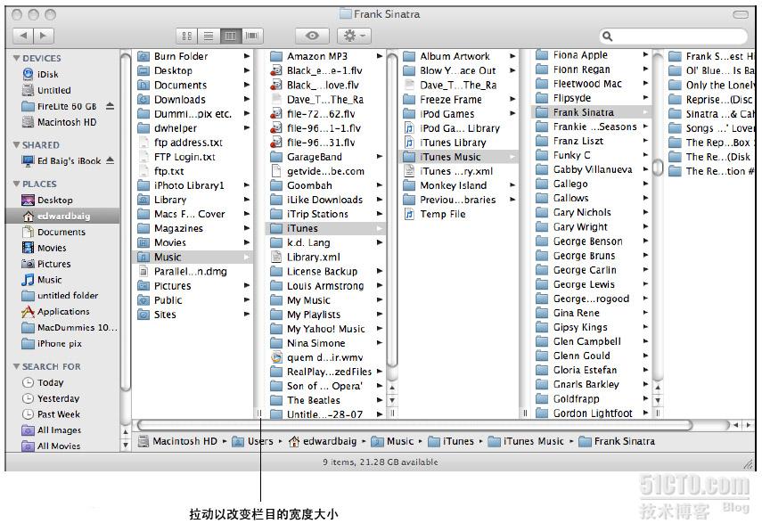This screenshot has height=532, width=762.
Task: Switch to column view
Action: pos(230,36)
